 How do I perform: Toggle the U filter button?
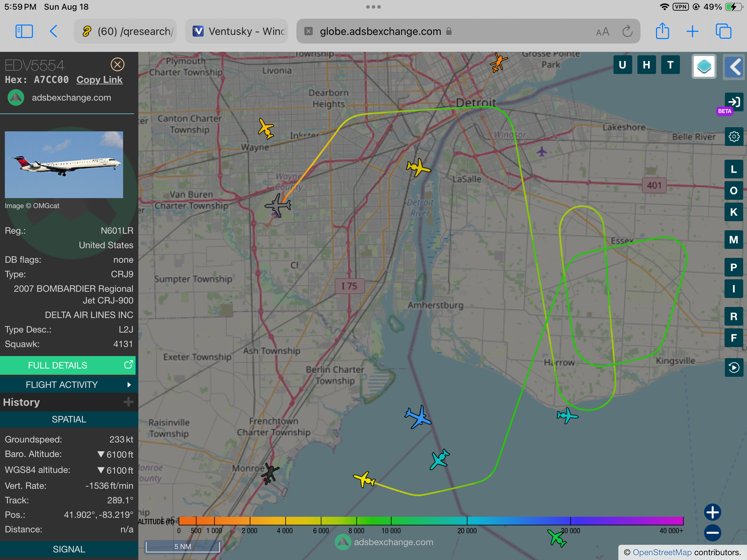622,65
